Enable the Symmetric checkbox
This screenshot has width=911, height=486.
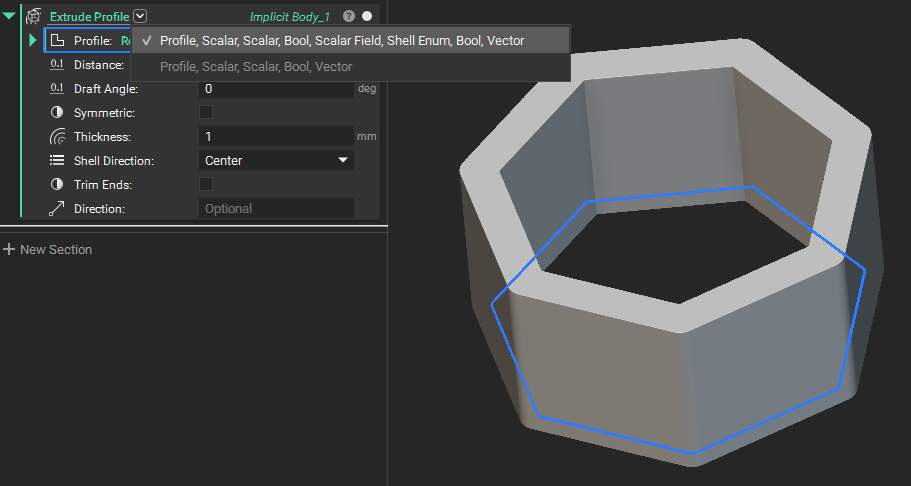pos(206,112)
